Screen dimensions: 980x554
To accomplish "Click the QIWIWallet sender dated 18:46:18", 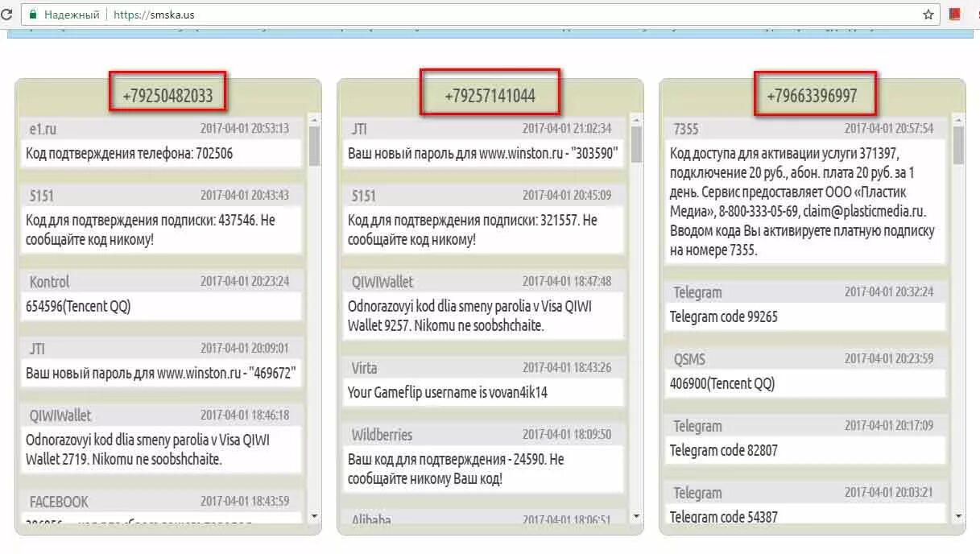I will click(x=60, y=415).
